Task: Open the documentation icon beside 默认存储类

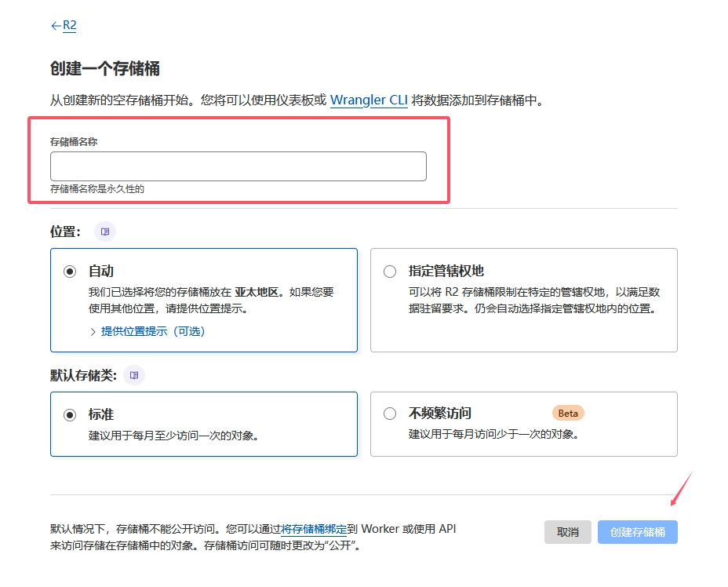Action: point(134,375)
